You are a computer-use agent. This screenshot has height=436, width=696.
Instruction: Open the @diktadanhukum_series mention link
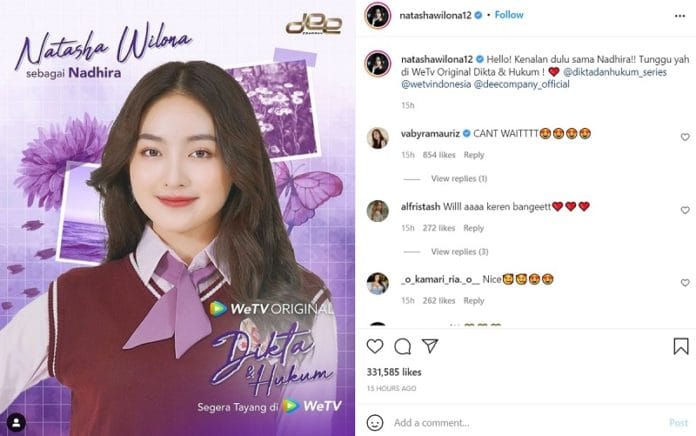pos(614,72)
